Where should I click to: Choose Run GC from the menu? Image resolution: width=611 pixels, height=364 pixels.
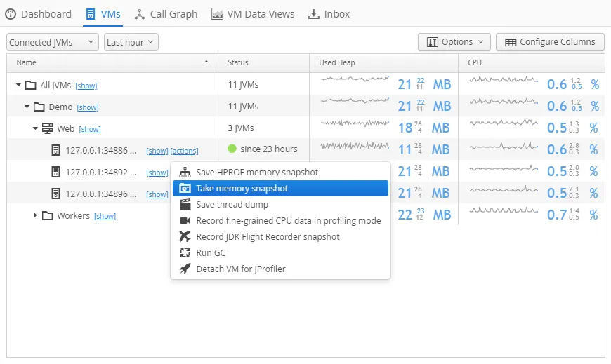[x=280, y=253]
